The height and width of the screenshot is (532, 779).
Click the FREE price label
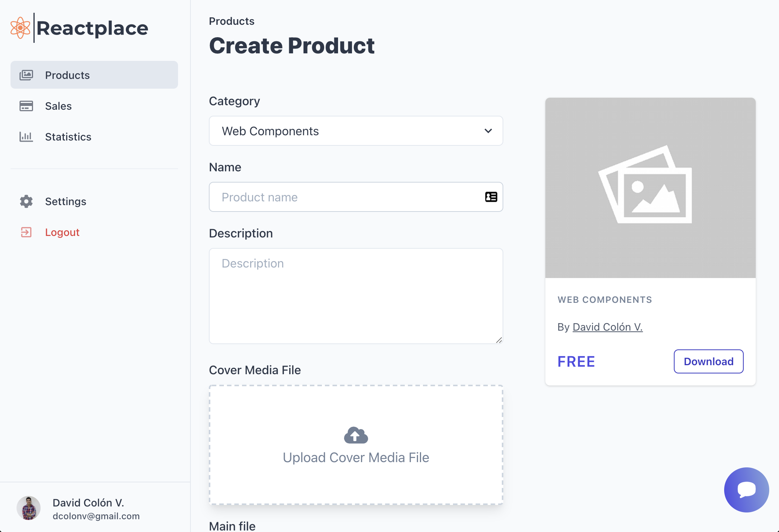point(576,361)
